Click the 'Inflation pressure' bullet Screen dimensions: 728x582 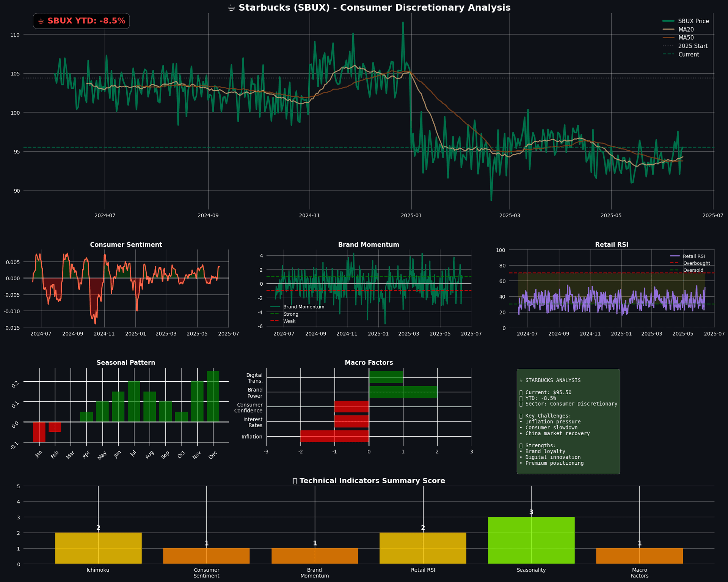pos(550,422)
